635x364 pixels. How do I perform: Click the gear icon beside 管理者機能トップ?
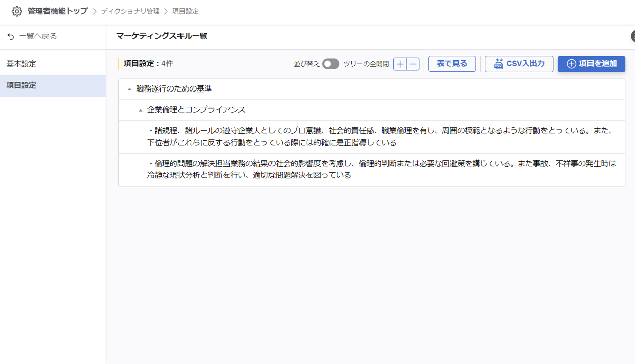point(17,11)
